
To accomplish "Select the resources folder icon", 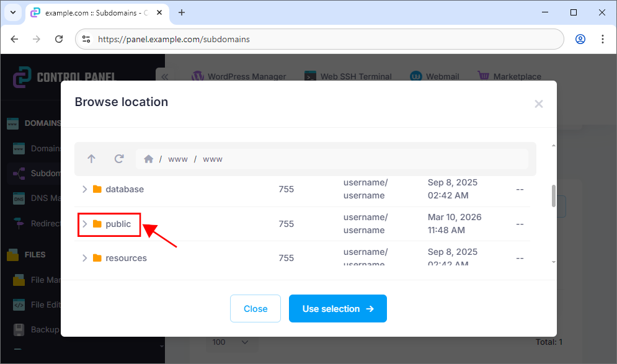I will pyautogui.click(x=97, y=258).
